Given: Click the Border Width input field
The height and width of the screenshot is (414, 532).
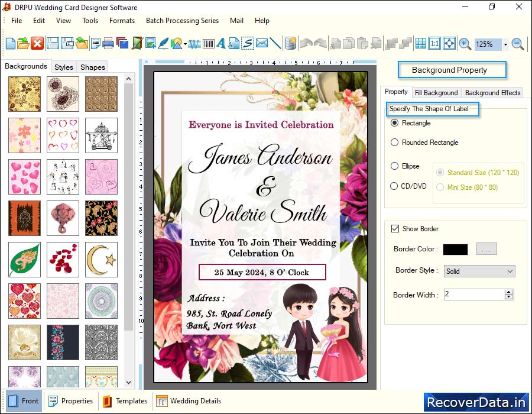Looking at the screenshot, I should pos(474,294).
